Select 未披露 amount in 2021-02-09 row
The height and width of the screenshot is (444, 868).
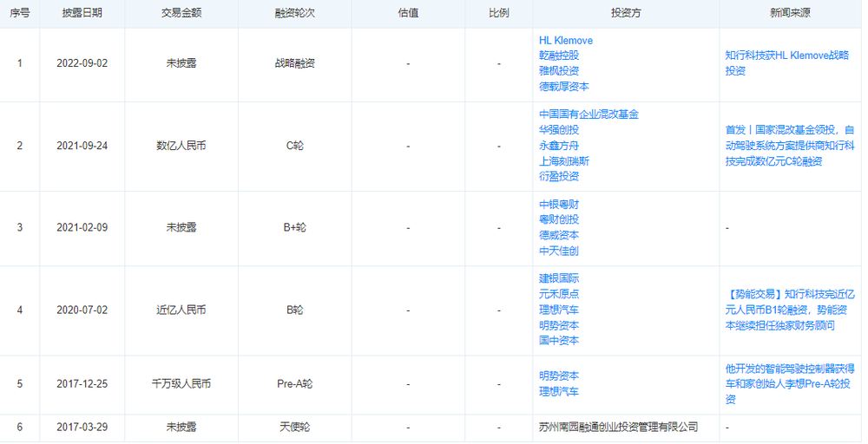181,227
